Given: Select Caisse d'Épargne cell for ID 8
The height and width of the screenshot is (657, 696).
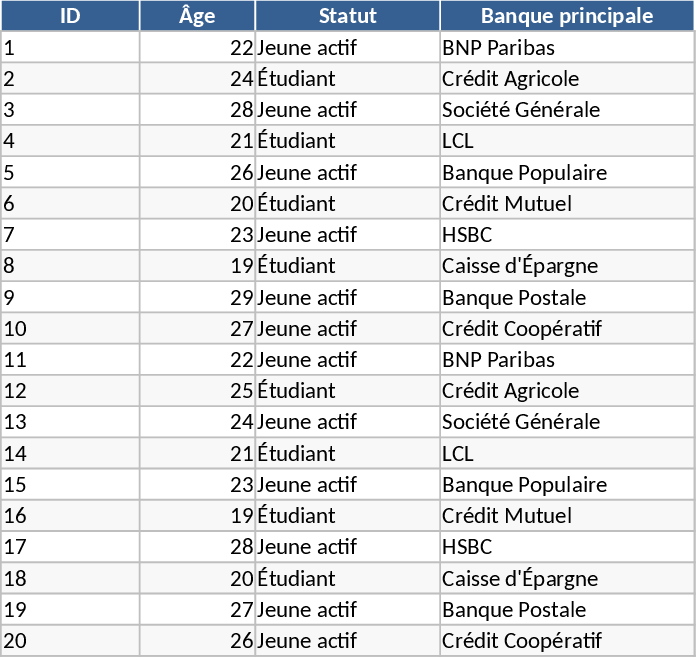Looking at the screenshot, I should (566, 266).
